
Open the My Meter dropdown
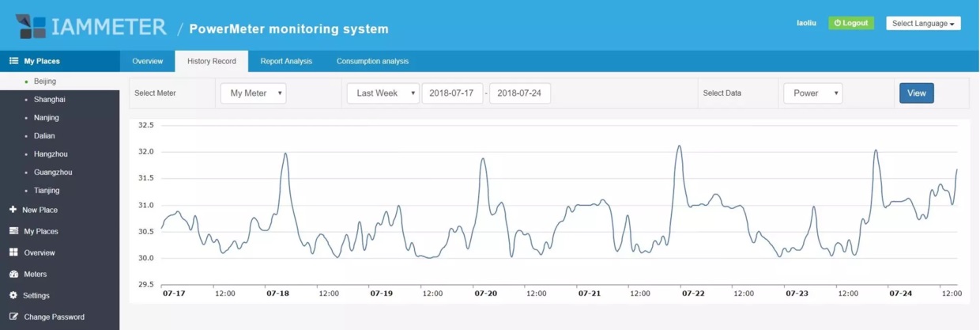[253, 93]
